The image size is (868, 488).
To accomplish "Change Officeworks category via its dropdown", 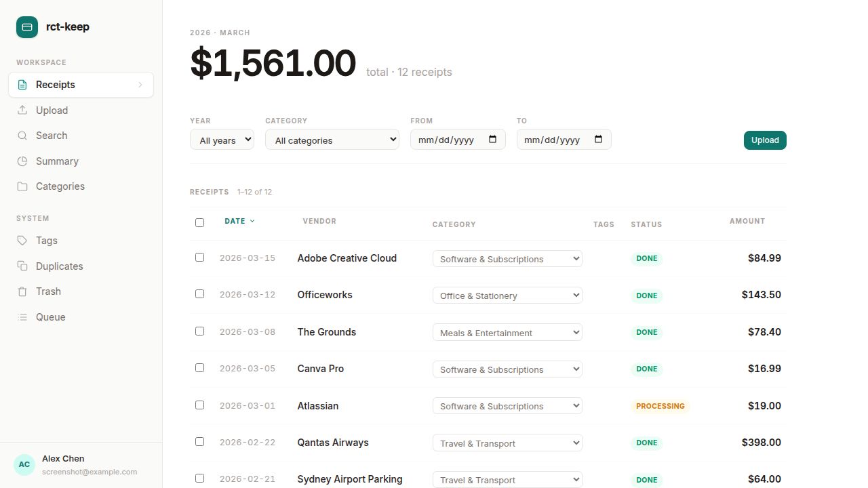I will pos(507,295).
